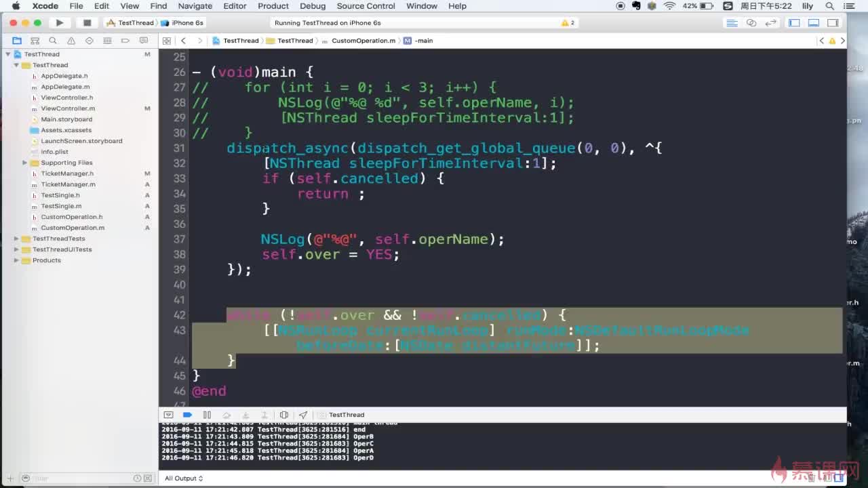Open the Debug navigator
This screenshot has width=868, height=488.
pos(107,41)
